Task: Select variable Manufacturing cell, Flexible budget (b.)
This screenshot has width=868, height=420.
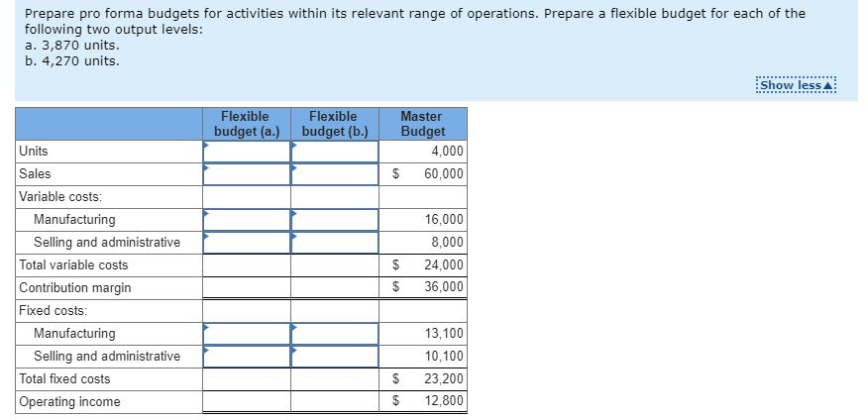Action: point(335,220)
